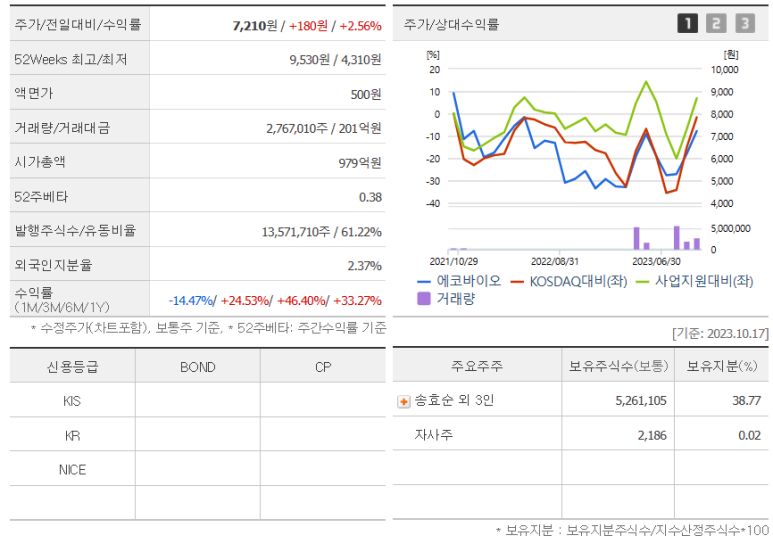Click the 시가총액 row label
This screenshot has width=773, height=544.
(40, 162)
